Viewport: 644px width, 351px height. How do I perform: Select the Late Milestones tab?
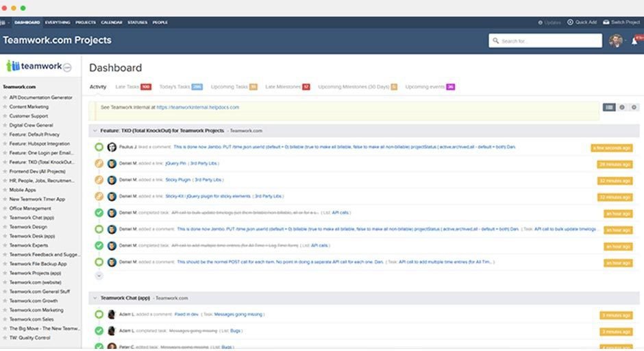tap(288, 87)
